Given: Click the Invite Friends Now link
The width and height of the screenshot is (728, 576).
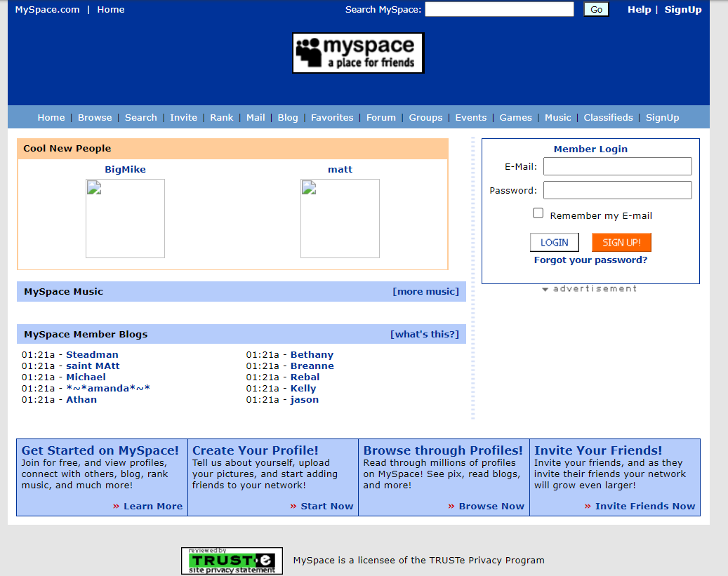Looking at the screenshot, I should [645, 507].
